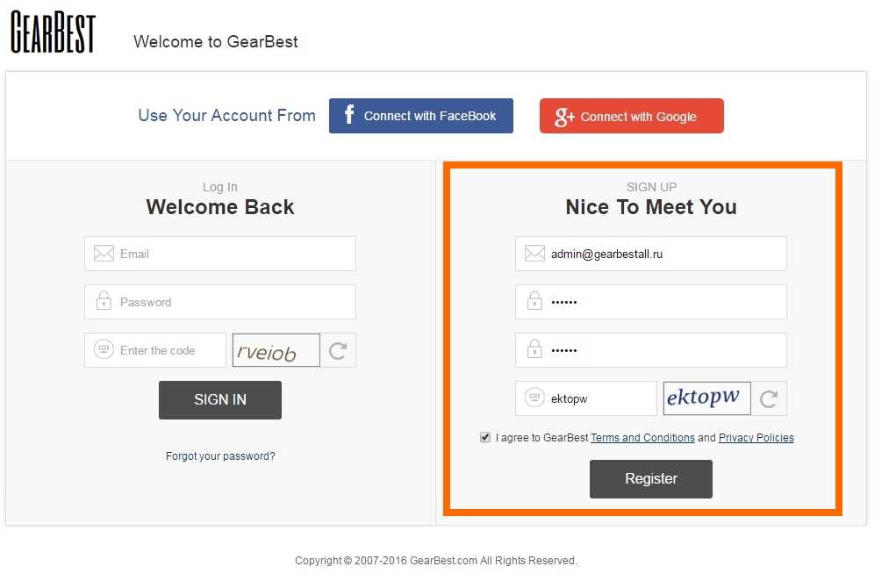The height and width of the screenshot is (588, 896).
Task: Refresh the sign-up captcha code
Action: tap(769, 399)
